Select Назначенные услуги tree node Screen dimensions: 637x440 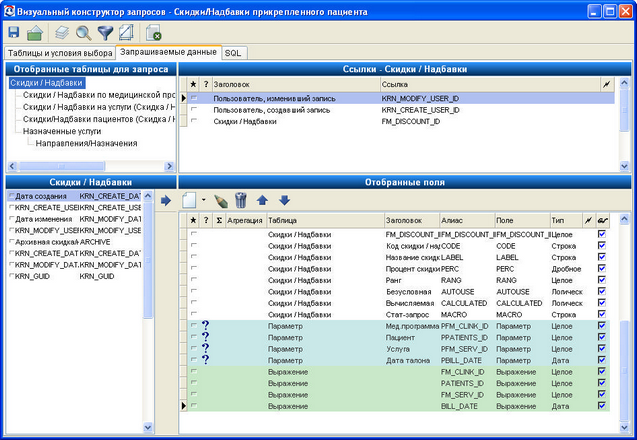(x=62, y=131)
